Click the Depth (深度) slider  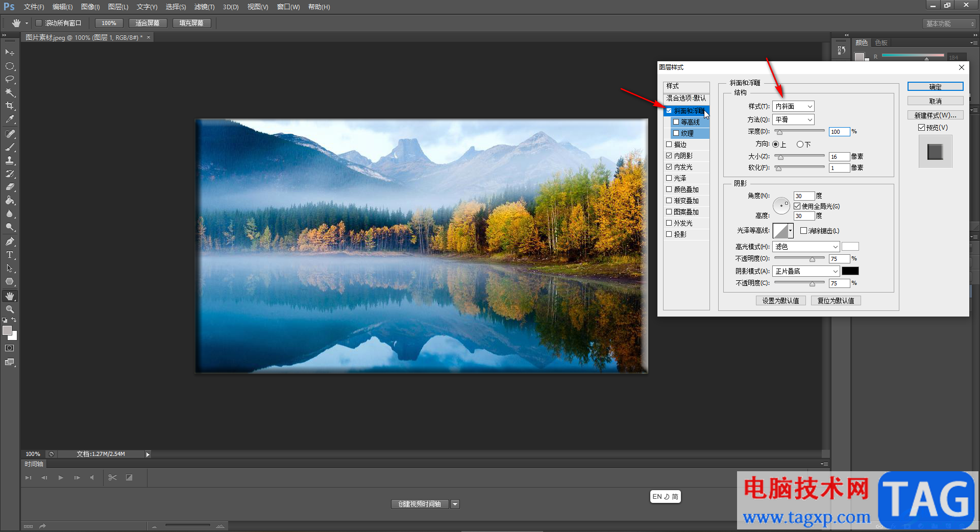799,131
